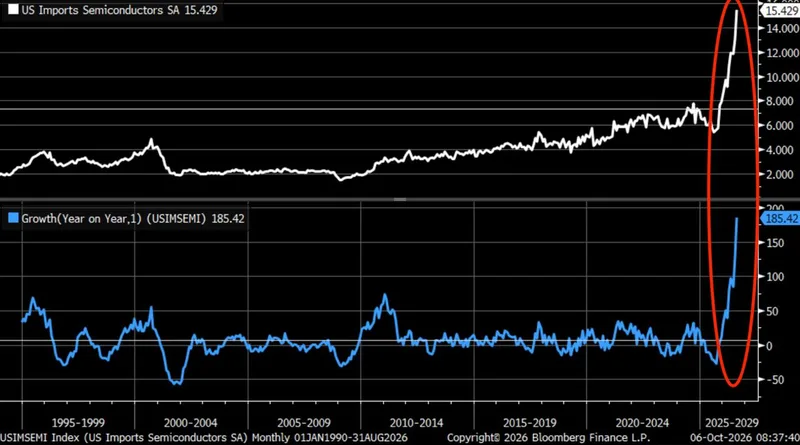Click the -50 growth axis label
The height and width of the screenshot is (445, 800).
point(773,380)
